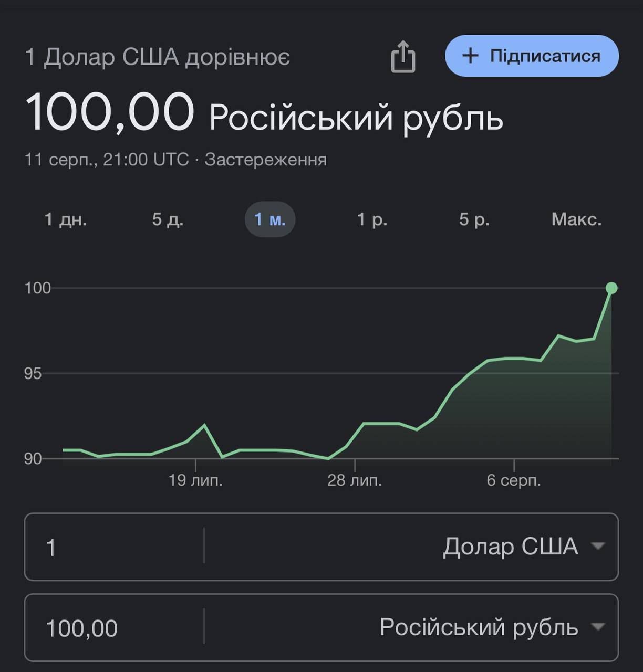
Task: Select the 1 м. time range
Action: point(270,219)
